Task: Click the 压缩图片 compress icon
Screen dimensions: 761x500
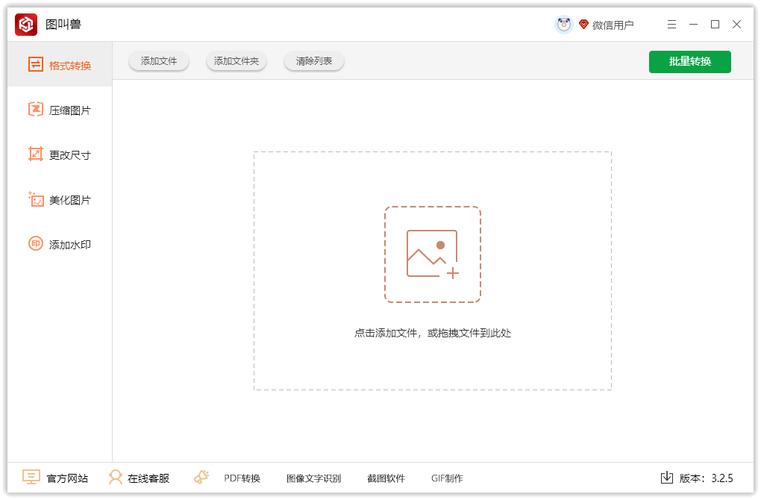Action: pos(35,109)
